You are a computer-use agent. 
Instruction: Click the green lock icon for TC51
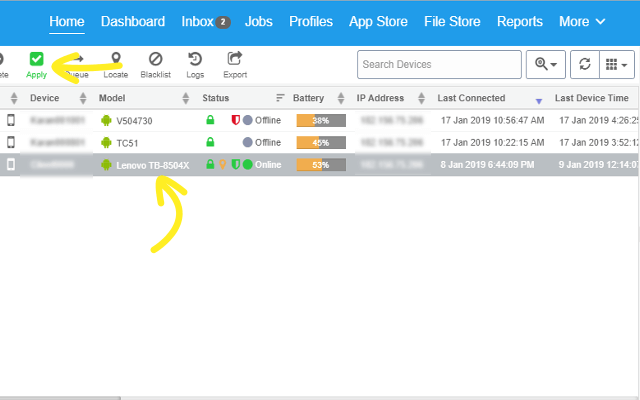(210, 142)
